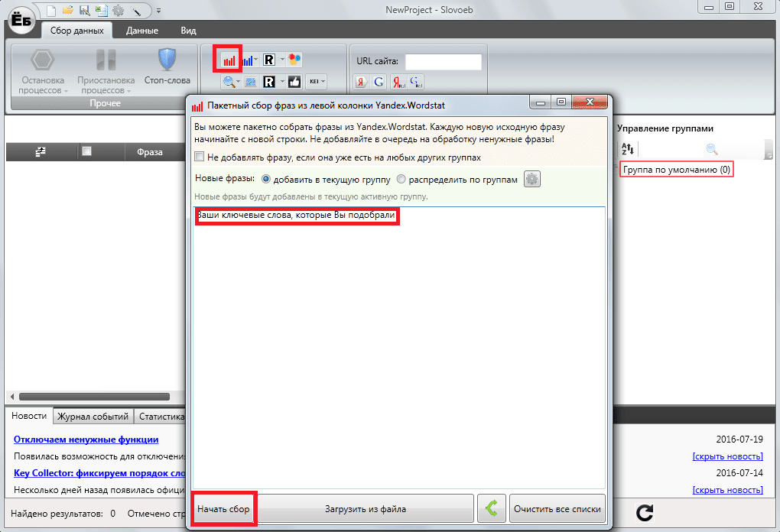The image size is (780, 532).
Task: Click the magnifier in groups panel
Action: [712, 148]
